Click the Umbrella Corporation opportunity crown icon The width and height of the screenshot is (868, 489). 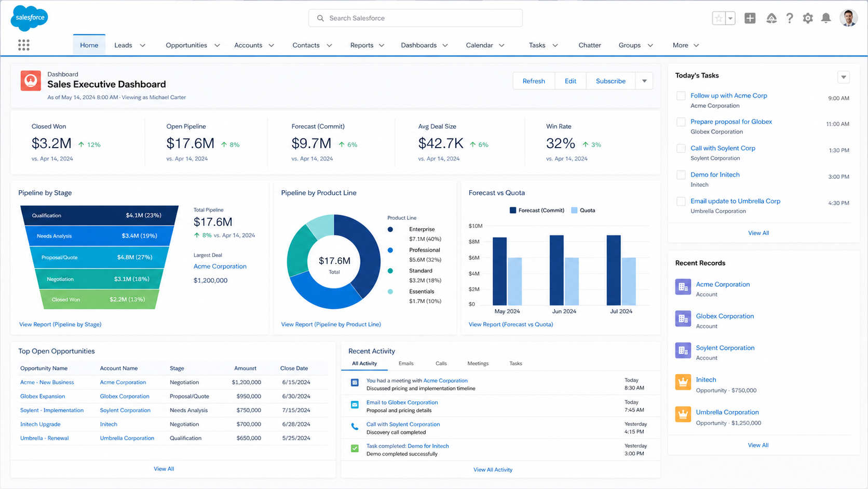(x=683, y=414)
